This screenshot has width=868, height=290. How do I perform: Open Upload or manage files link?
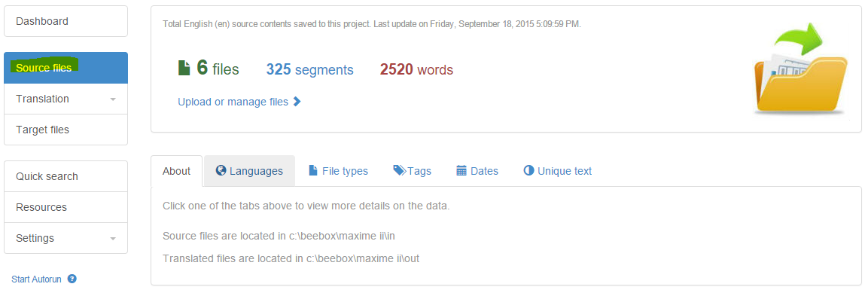(x=233, y=102)
